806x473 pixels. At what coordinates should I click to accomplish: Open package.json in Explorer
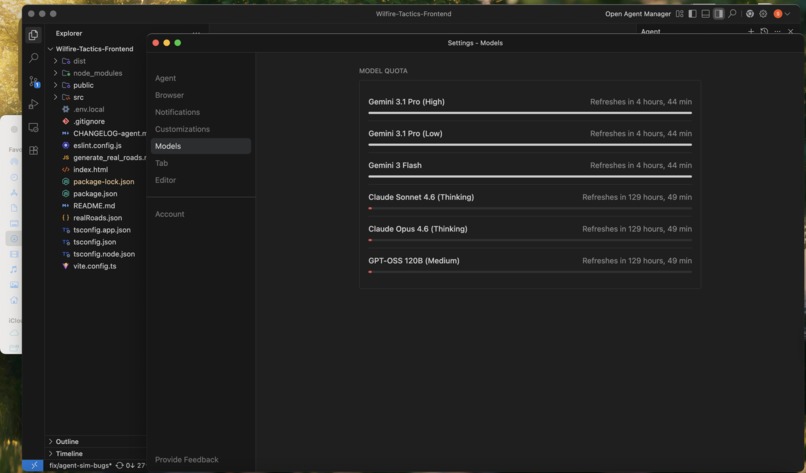coord(95,194)
